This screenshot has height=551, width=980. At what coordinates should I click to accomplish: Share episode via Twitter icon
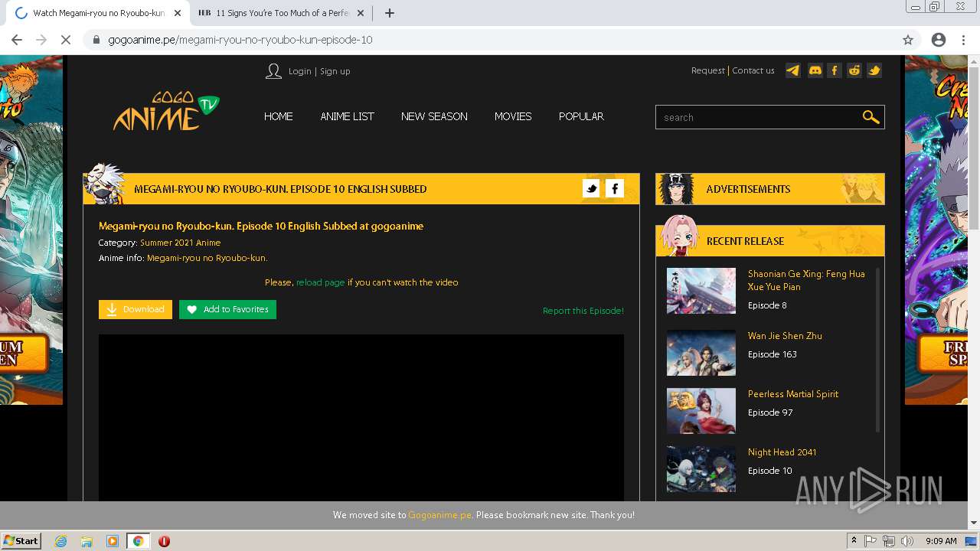pyautogui.click(x=591, y=188)
